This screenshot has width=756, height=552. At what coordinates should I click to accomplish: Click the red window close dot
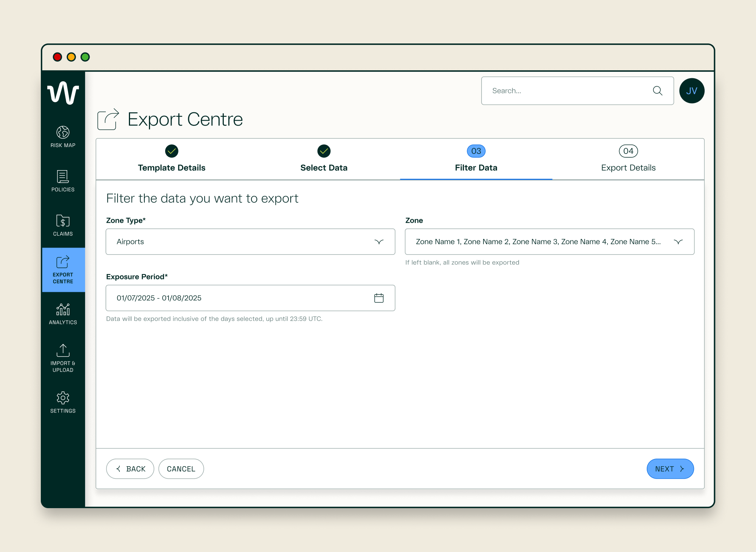coord(57,57)
